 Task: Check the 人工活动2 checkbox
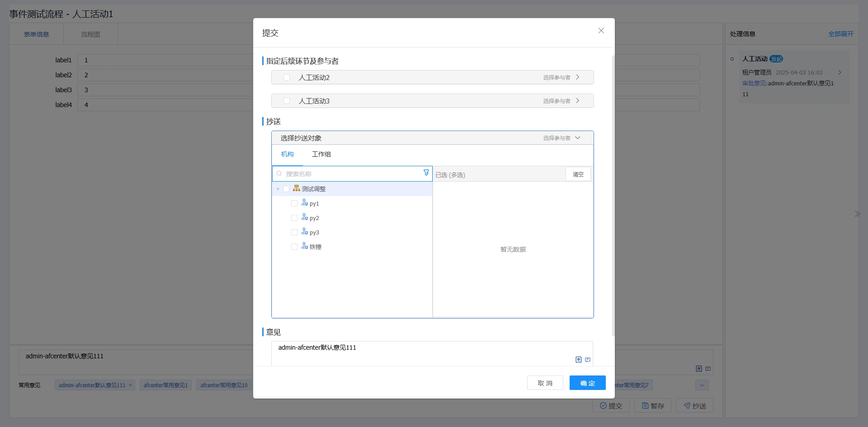tap(287, 77)
